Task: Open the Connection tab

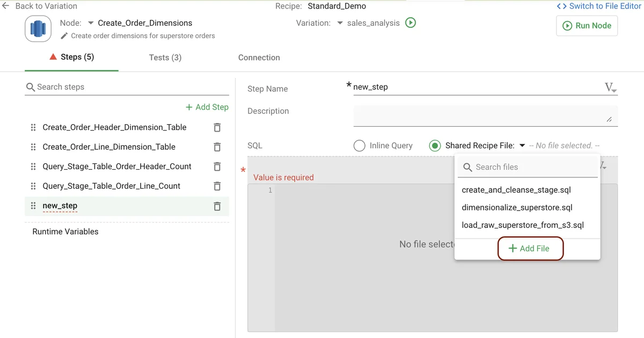Action: click(259, 57)
